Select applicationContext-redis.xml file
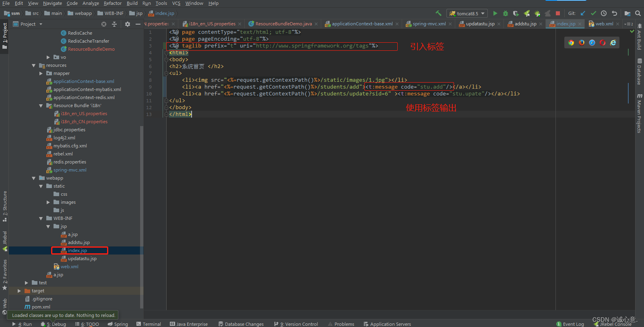The image size is (644, 327). point(84,97)
